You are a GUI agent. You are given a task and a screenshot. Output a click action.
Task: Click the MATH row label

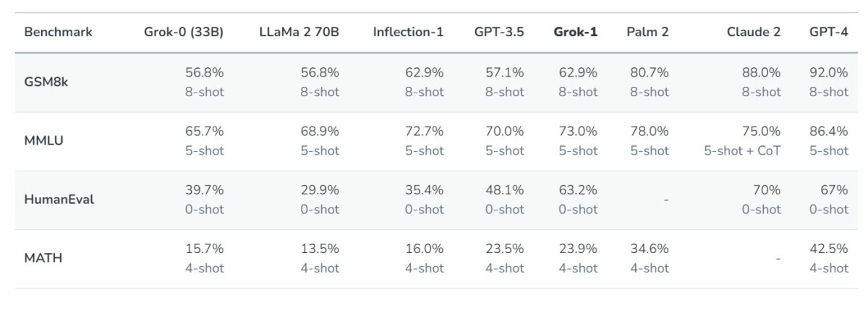pyautogui.click(x=43, y=258)
